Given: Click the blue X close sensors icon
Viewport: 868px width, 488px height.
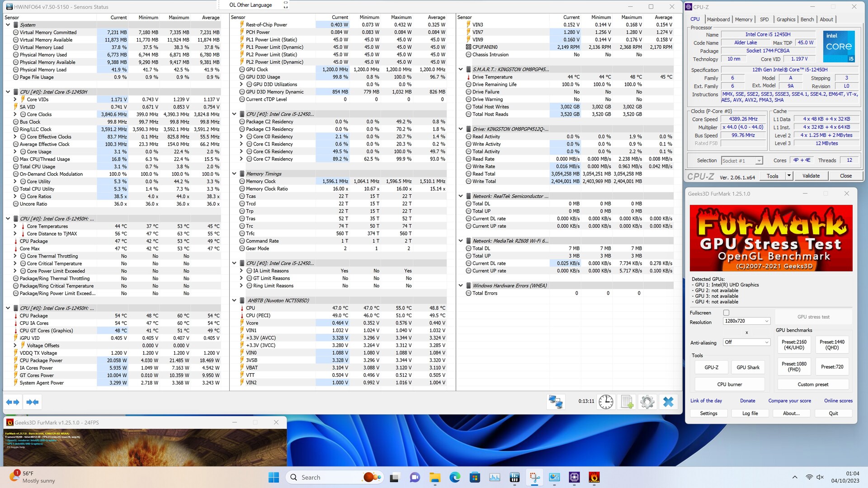Looking at the screenshot, I should click(668, 402).
